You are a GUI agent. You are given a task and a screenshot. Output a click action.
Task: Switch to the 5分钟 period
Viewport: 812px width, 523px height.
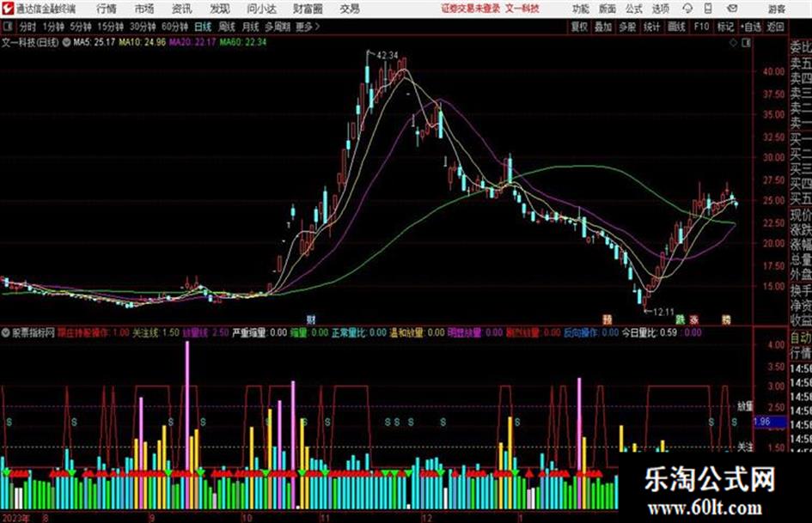click(x=80, y=27)
